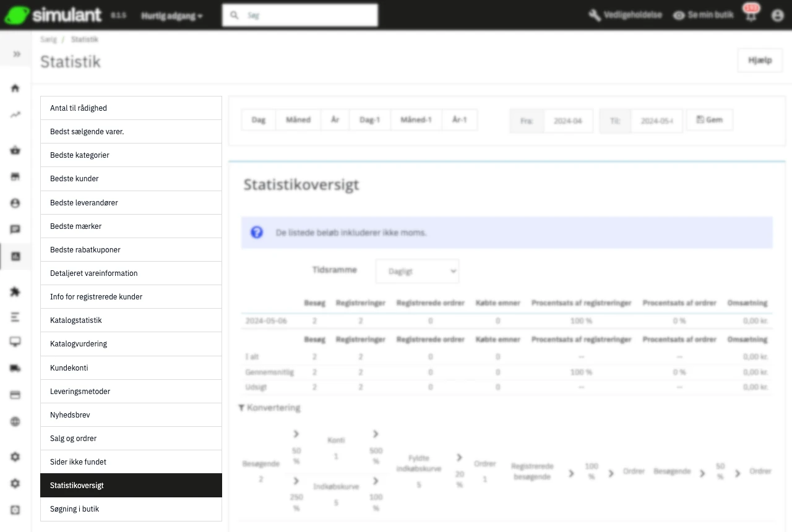Viewport: 792px width, 532px height.
Task: Open the user profile avatar icon
Action: click(778, 15)
